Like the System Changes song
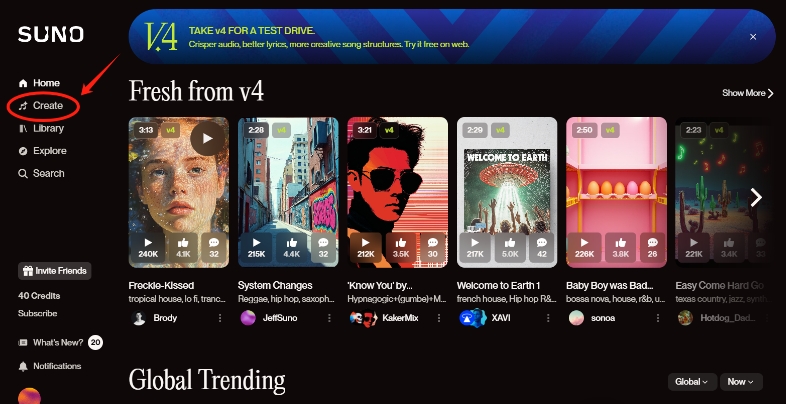 pos(291,247)
